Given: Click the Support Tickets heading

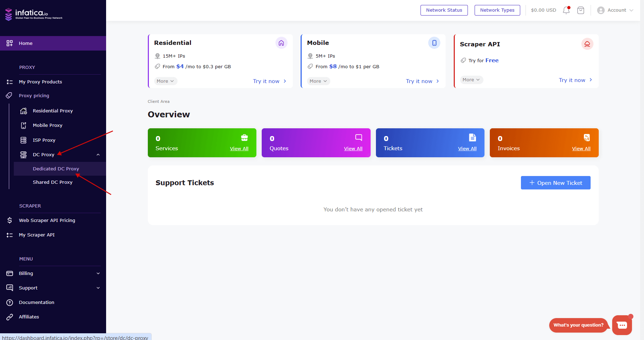Looking at the screenshot, I should 185,183.
